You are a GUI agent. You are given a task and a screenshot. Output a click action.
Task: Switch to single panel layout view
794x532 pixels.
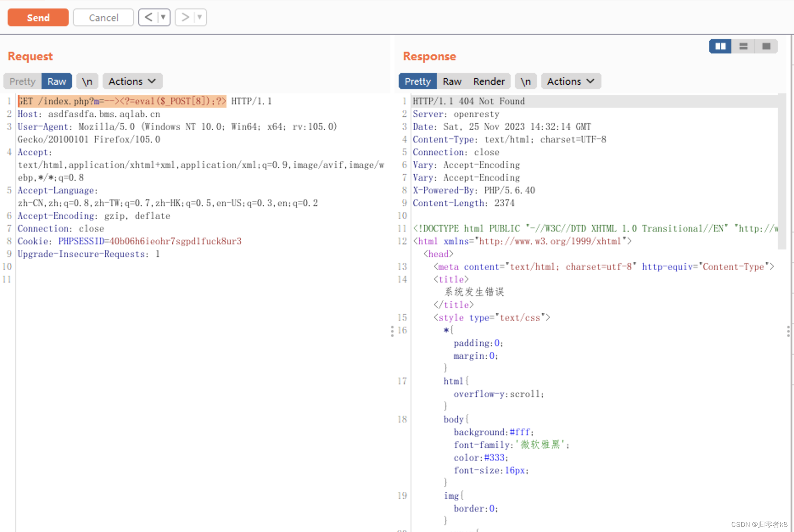pyautogui.click(x=766, y=46)
